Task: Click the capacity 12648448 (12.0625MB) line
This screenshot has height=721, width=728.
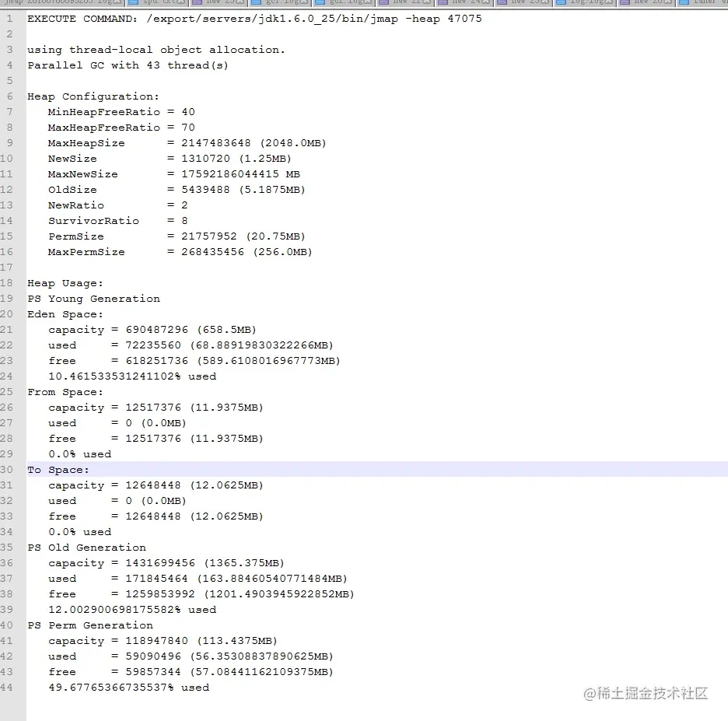Action: pyautogui.click(x=156, y=485)
